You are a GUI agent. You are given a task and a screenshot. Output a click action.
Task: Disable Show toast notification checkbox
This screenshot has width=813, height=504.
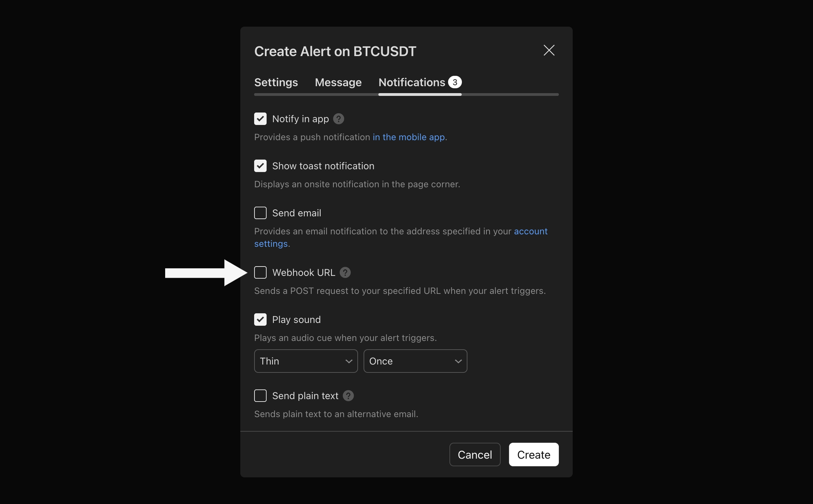tap(260, 166)
